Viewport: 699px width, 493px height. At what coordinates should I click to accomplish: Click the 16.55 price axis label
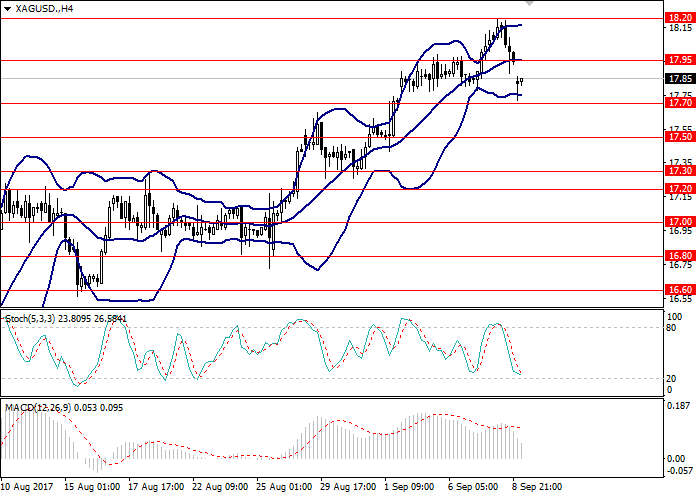[681, 299]
